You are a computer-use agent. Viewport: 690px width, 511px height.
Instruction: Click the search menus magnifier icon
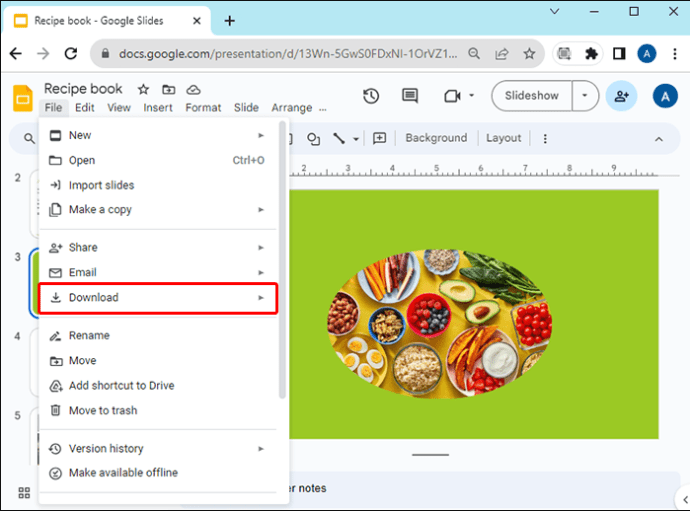[x=29, y=139]
